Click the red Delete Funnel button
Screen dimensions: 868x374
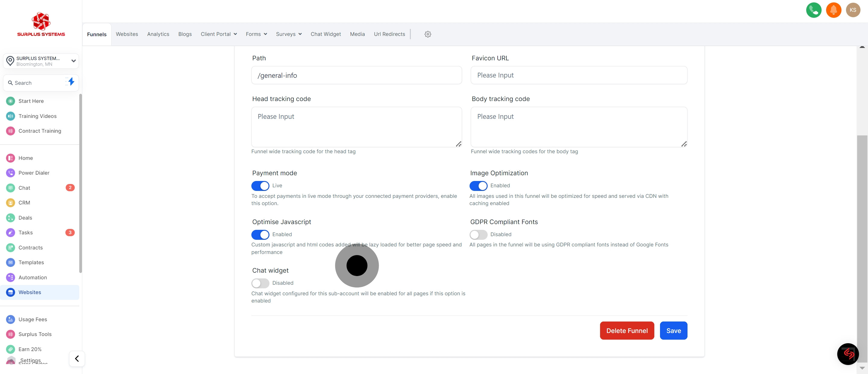[627, 331]
